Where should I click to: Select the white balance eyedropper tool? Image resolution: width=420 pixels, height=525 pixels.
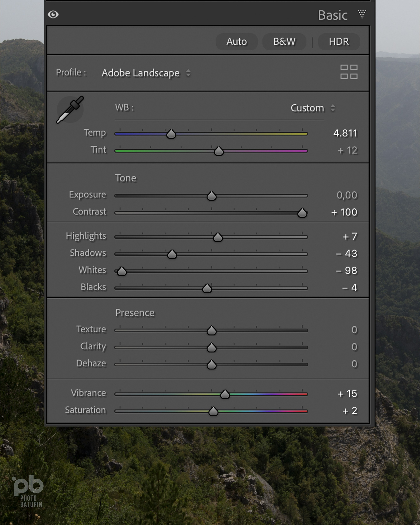[70, 110]
